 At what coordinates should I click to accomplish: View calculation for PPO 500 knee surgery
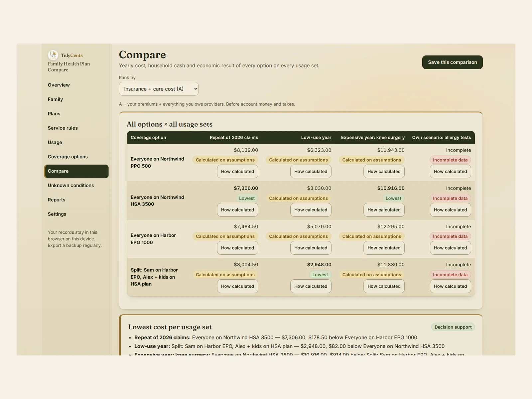click(384, 172)
